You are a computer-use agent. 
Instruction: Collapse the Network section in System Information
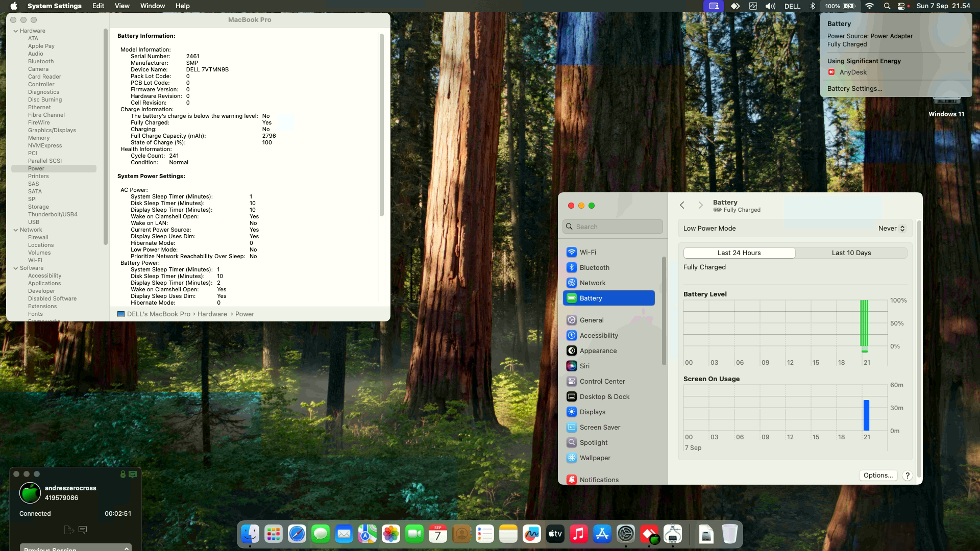(x=16, y=230)
